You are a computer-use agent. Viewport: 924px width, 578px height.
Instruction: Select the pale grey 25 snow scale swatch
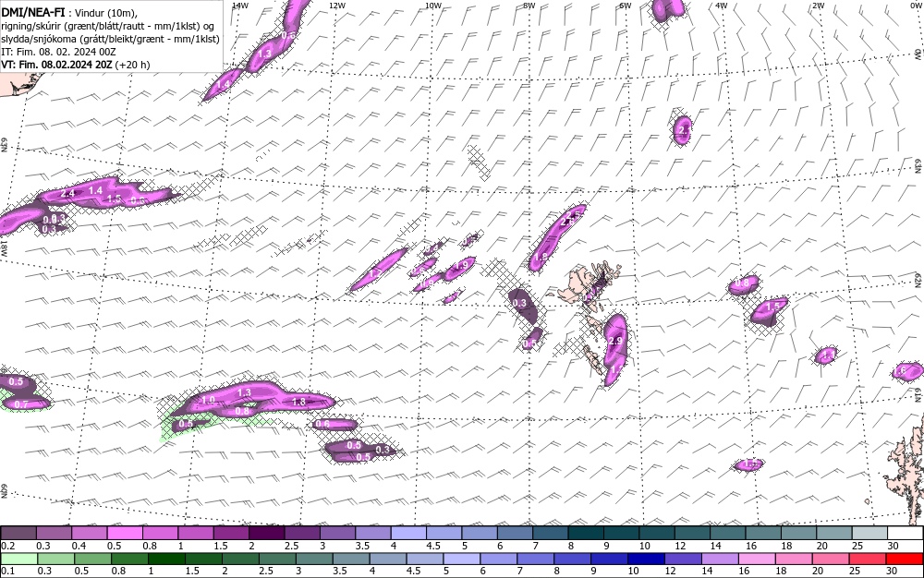tap(870, 534)
